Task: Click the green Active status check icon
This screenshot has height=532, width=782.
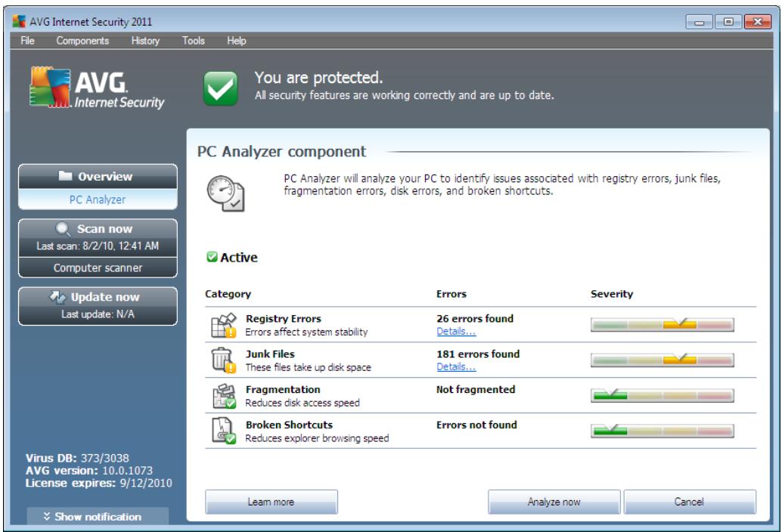Action: click(212, 257)
